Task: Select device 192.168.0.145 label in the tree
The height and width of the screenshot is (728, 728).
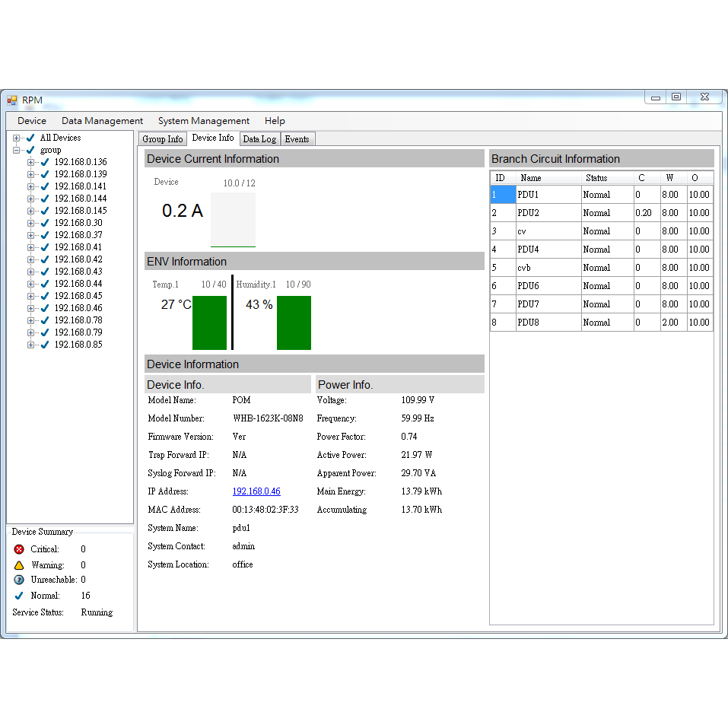Action: pos(81,211)
